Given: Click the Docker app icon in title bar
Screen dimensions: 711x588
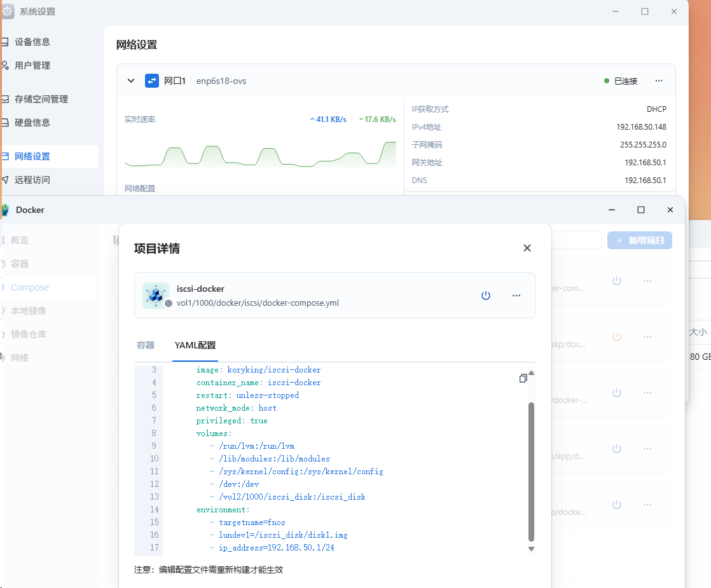Looking at the screenshot, I should [x=5, y=210].
